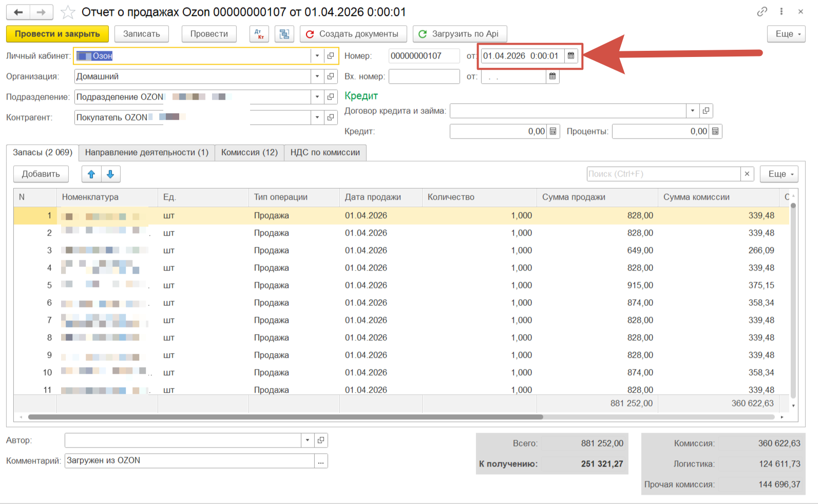Image resolution: width=818 pixels, height=504 pixels.
Task: Copy link using chain icon
Action: tap(762, 12)
